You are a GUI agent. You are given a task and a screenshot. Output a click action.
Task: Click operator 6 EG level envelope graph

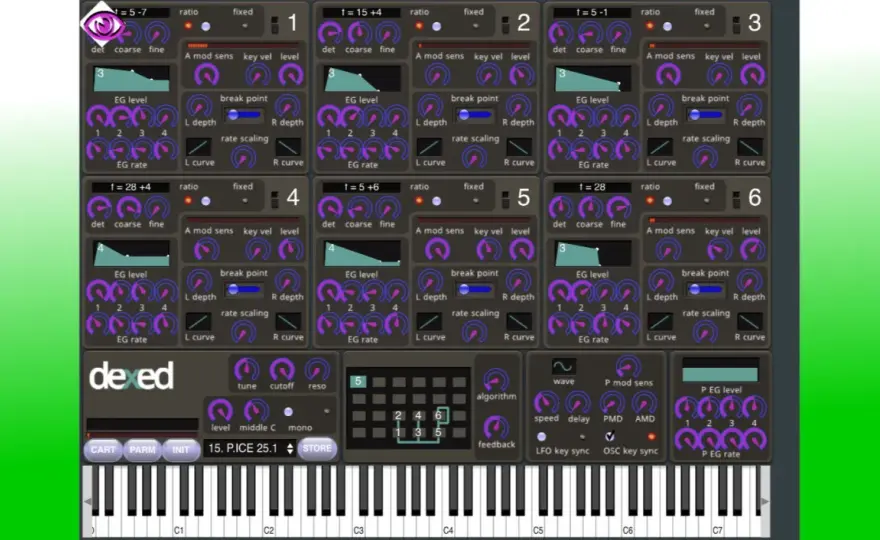pos(593,253)
